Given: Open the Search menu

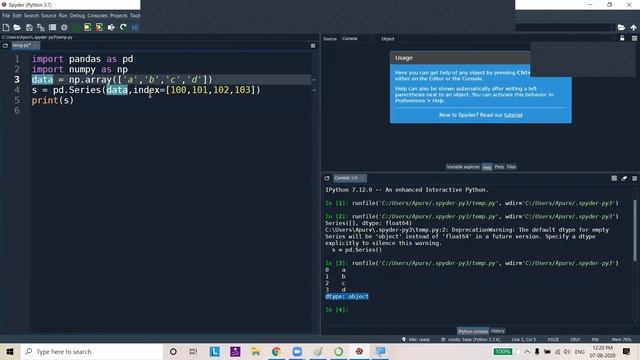Looking at the screenshot, I should pyautogui.click(x=31, y=16).
